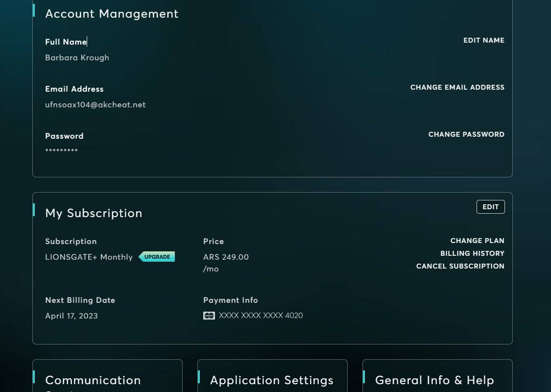Viewport: 551px width, 392px height.
Task: Click the email ufnsoax104@akcheat.net
Action: [96, 105]
